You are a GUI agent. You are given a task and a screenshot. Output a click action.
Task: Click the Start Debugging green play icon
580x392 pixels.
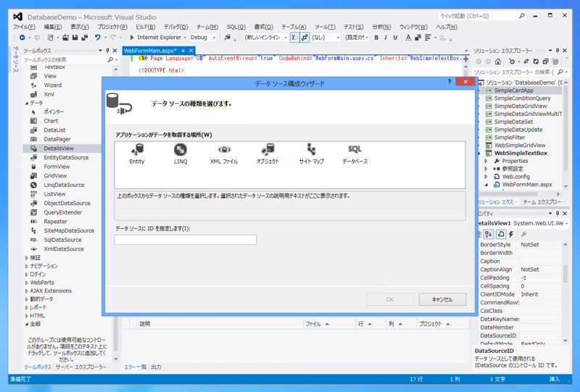click(x=132, y=38)
